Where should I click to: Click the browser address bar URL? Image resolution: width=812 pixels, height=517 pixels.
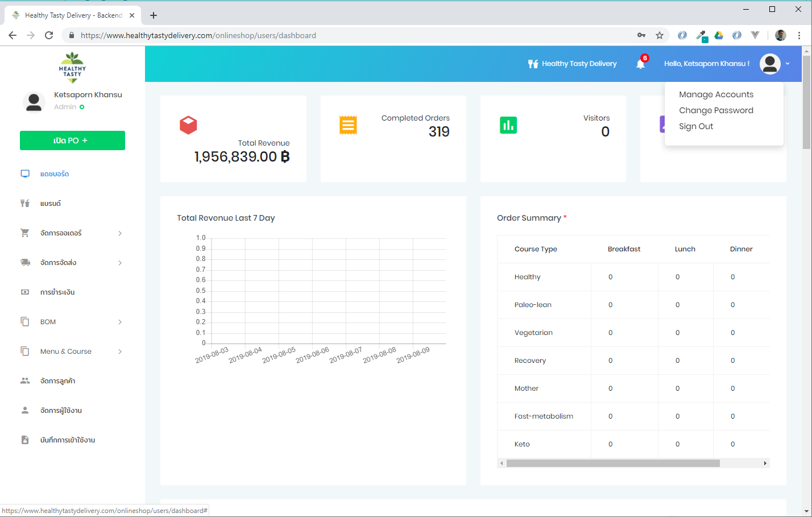click(198, 35)
